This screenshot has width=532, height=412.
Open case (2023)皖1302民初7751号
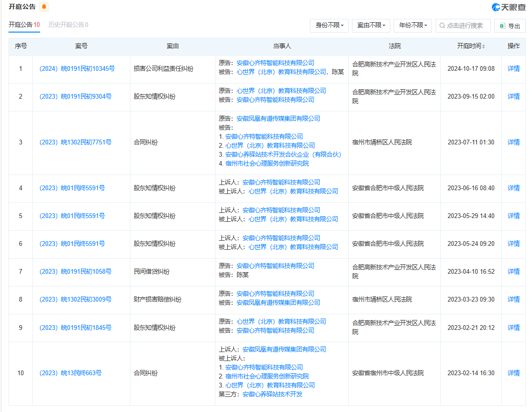(x=75, y=143)
